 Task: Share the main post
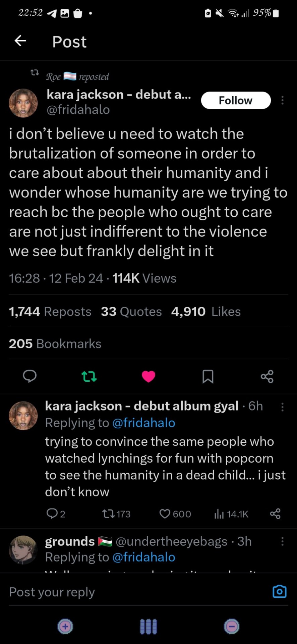(267, 376)
